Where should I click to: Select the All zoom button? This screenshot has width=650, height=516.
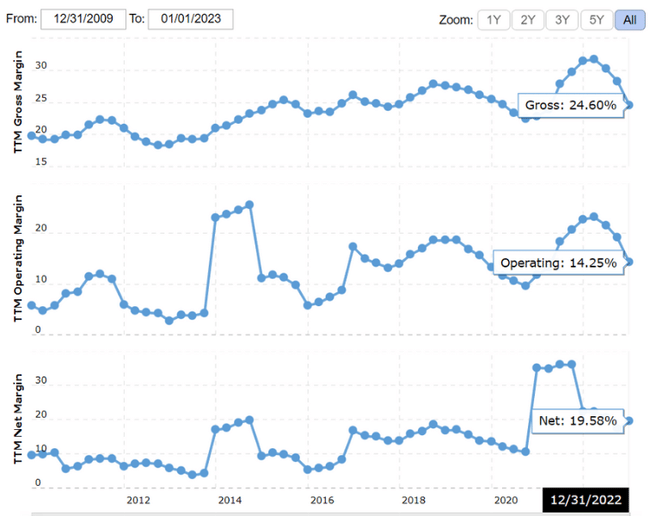[x=629, y=20]
